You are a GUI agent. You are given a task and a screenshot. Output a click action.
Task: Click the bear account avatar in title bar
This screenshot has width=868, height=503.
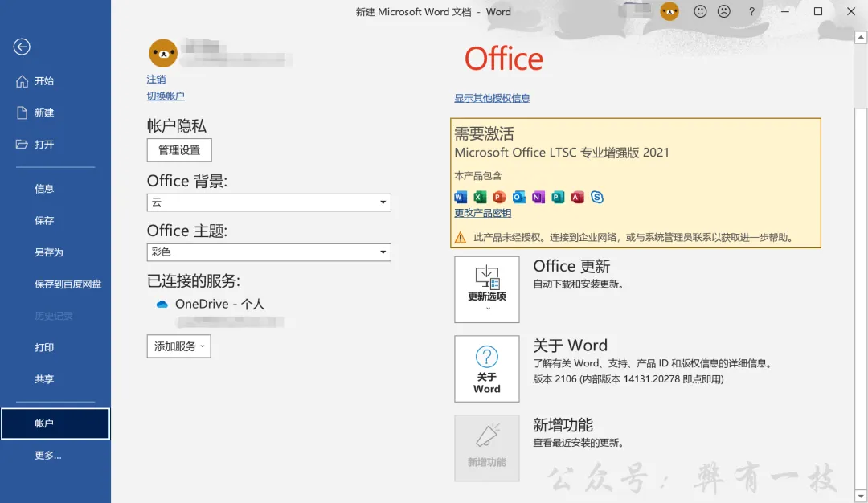pos(669,11)
